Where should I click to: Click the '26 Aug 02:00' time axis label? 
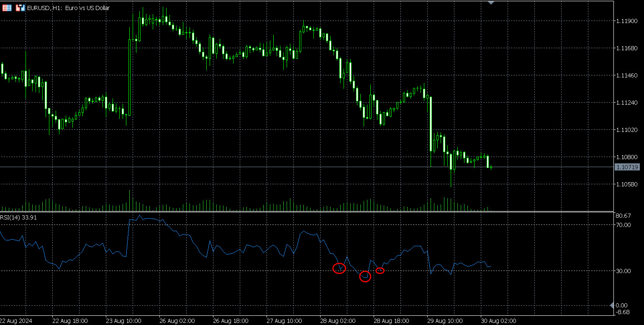click(x=177, y=321)
